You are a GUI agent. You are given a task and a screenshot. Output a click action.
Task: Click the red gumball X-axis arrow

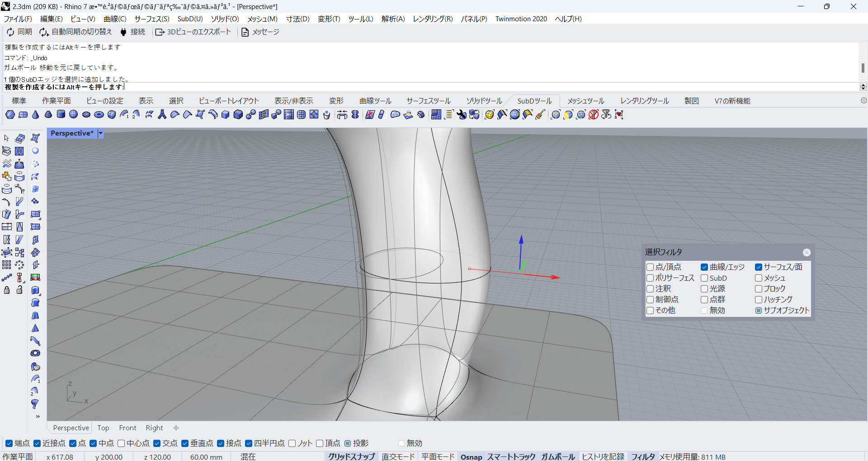tap(556, 277)
